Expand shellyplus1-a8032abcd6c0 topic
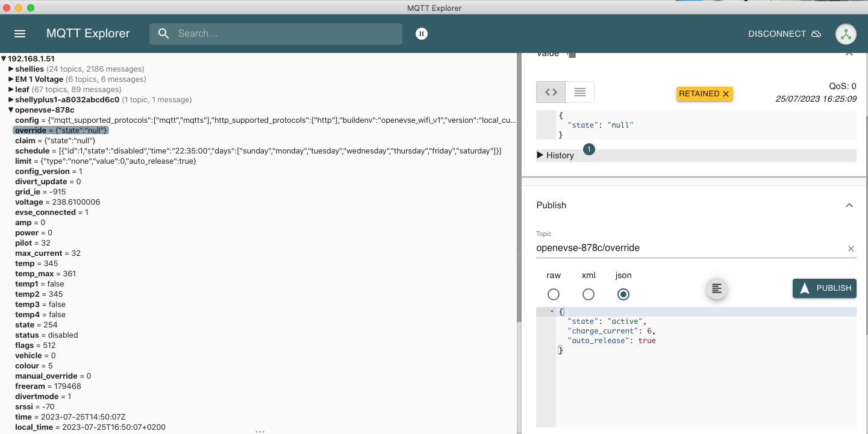 (x=11, y=100)
